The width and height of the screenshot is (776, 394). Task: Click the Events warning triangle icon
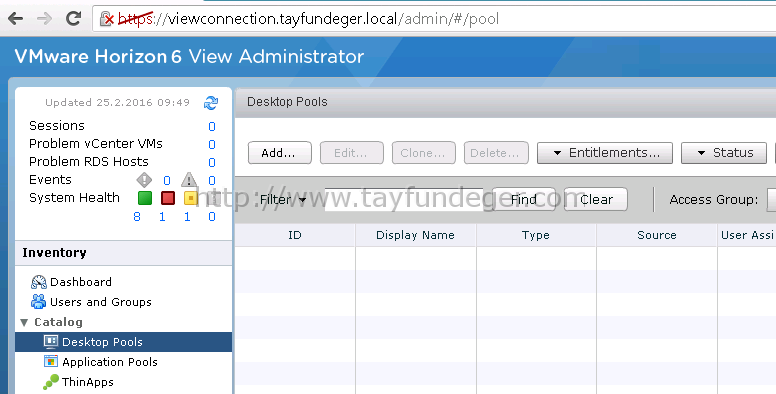189,180
